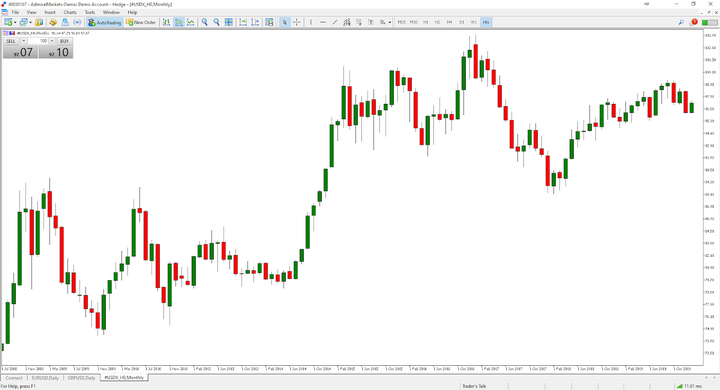Set timeframe to H4
The height and width of the screenshot is (390, 720).
pyautogui.click(x=450, y=22)
